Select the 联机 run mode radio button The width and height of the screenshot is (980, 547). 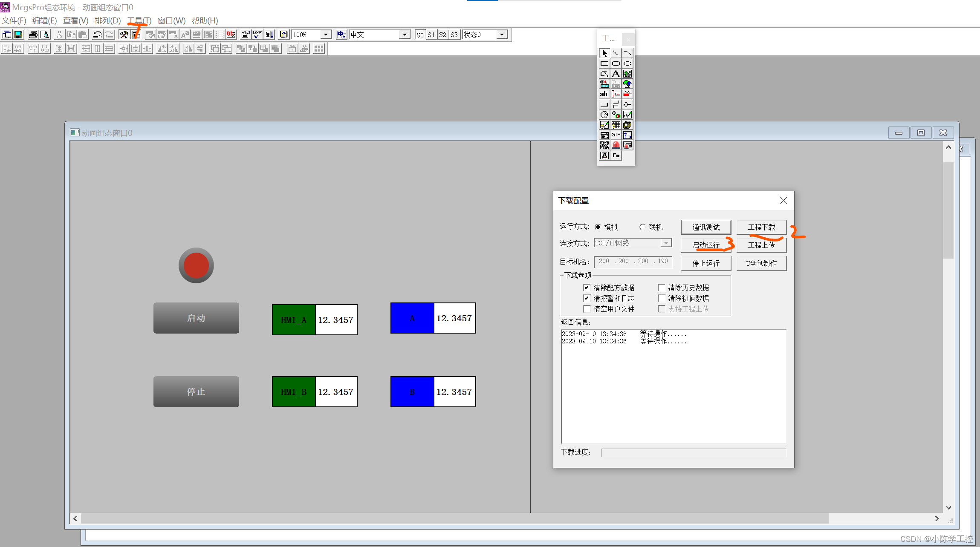(x=642, y=227)
